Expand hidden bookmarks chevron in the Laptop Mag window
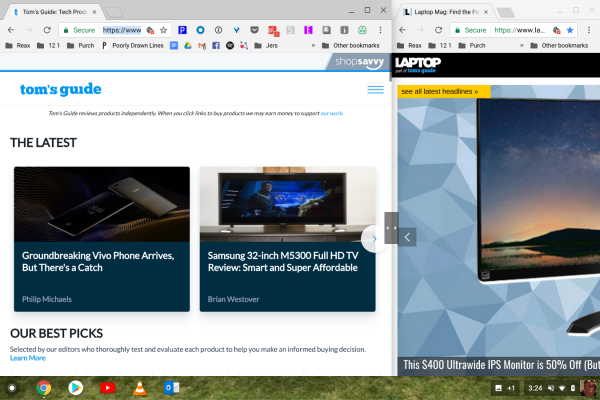The height and width of the screenshot is (400, 600). click(x=522, y=46)
